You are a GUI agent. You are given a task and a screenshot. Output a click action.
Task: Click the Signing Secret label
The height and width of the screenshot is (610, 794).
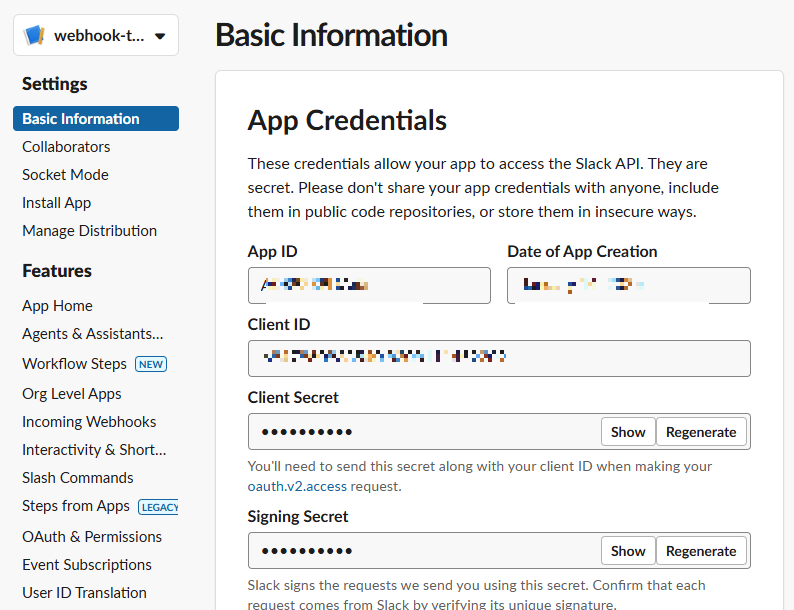(298, 516)
